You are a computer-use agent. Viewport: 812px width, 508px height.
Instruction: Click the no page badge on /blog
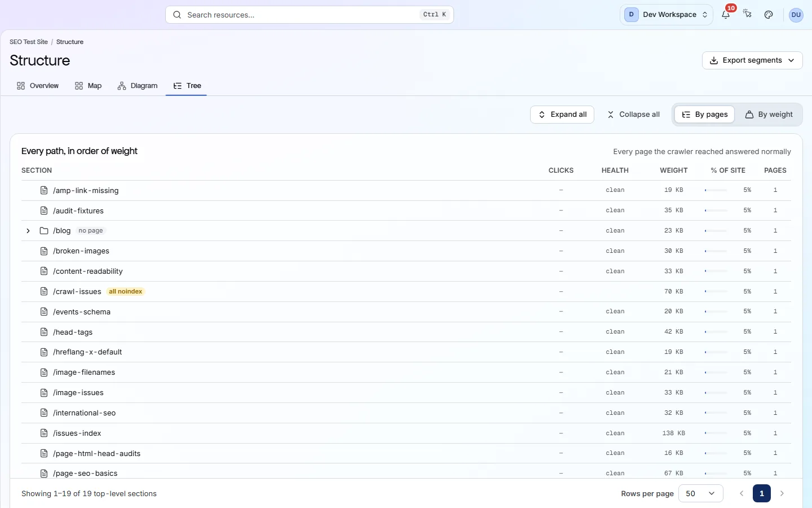pyautogui.click(x=91, y=231)
